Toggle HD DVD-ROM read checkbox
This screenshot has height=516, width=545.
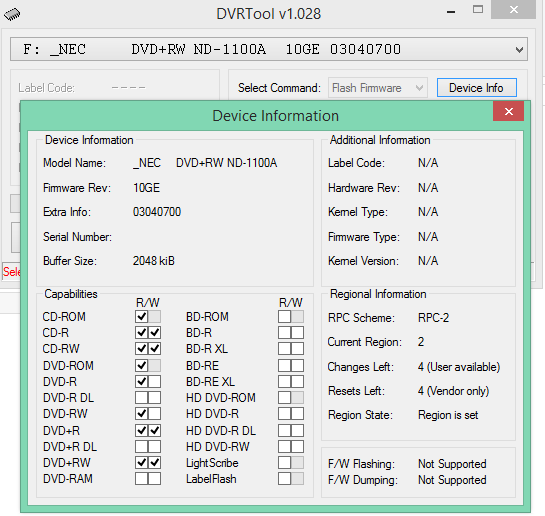284,398
